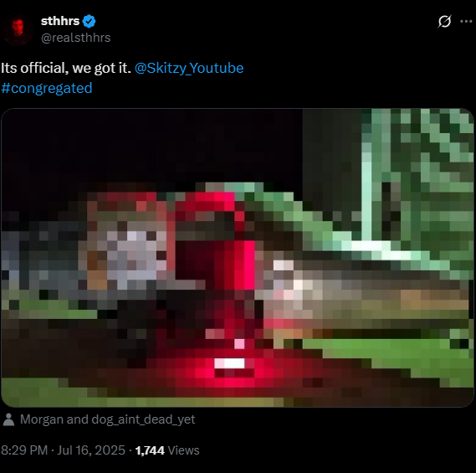Click the Jul 16, 2025 date
Screen dimensions: 476x473
click(x=91, y=450)
